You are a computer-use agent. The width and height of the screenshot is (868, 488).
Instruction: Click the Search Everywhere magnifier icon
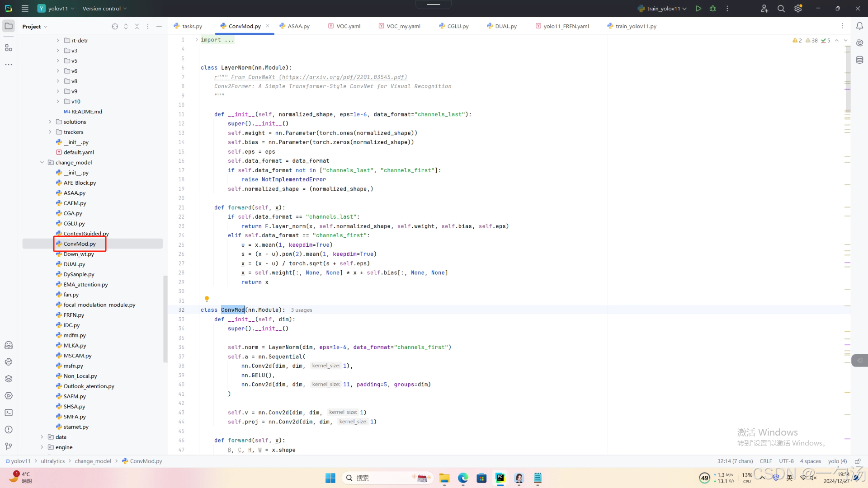click(x=781, y=9)
